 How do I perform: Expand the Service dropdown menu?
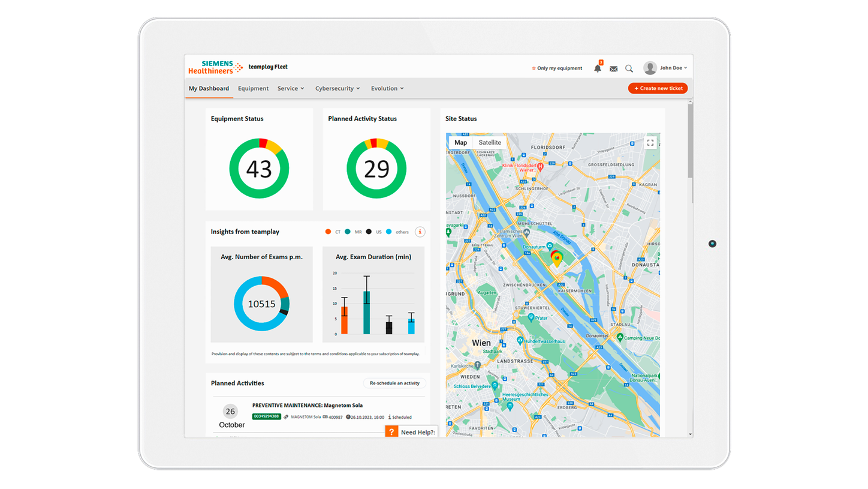[x=291, y=88]
